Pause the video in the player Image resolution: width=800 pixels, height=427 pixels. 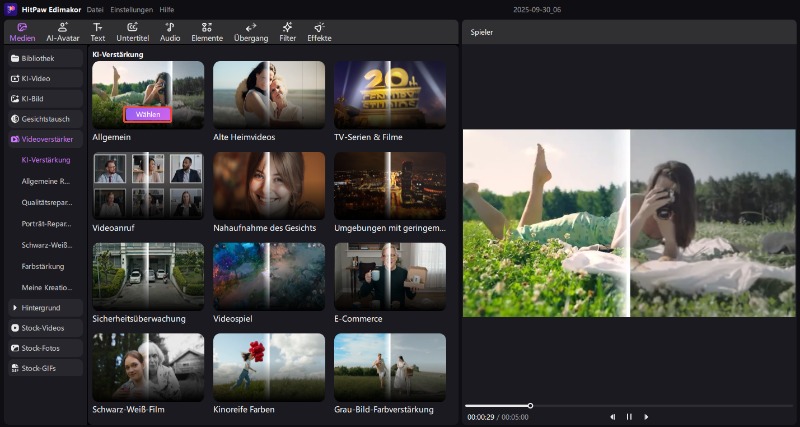[x=629, y=416]
